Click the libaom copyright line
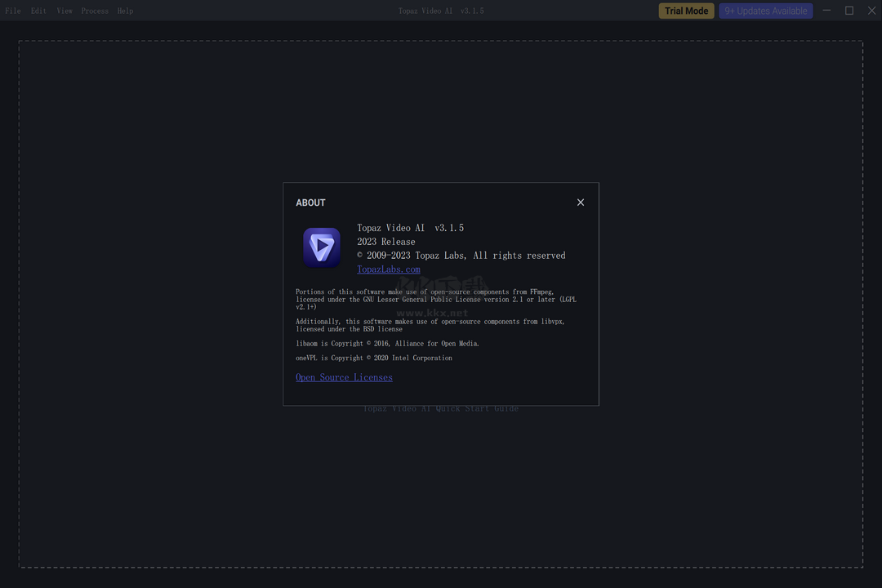882x588 pixels. point(388,344)
